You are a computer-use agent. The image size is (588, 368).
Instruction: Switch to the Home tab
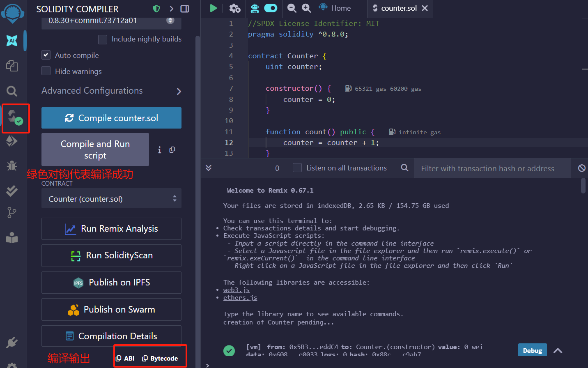tap(335, 8)
